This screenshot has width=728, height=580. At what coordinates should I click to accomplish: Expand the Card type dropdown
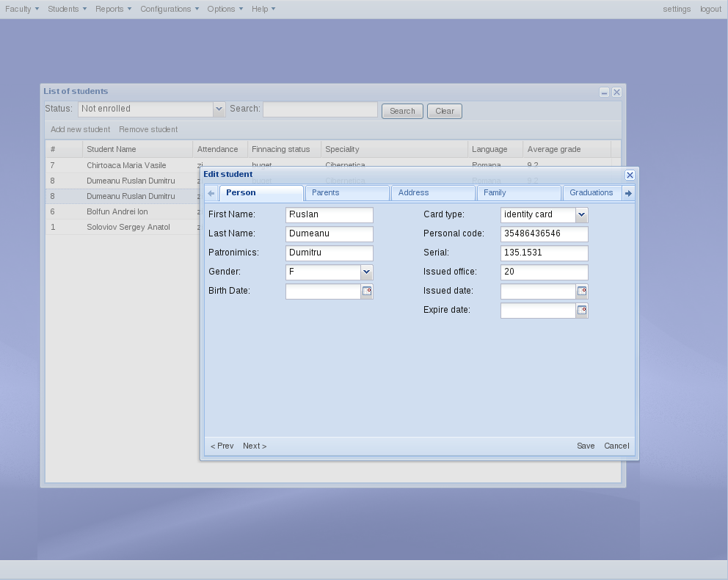581,215
